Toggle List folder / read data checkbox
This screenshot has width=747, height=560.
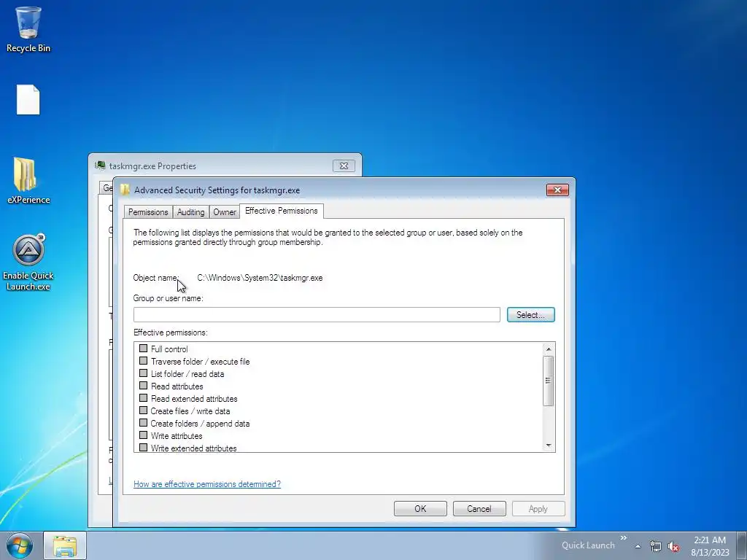coord(144,373)
